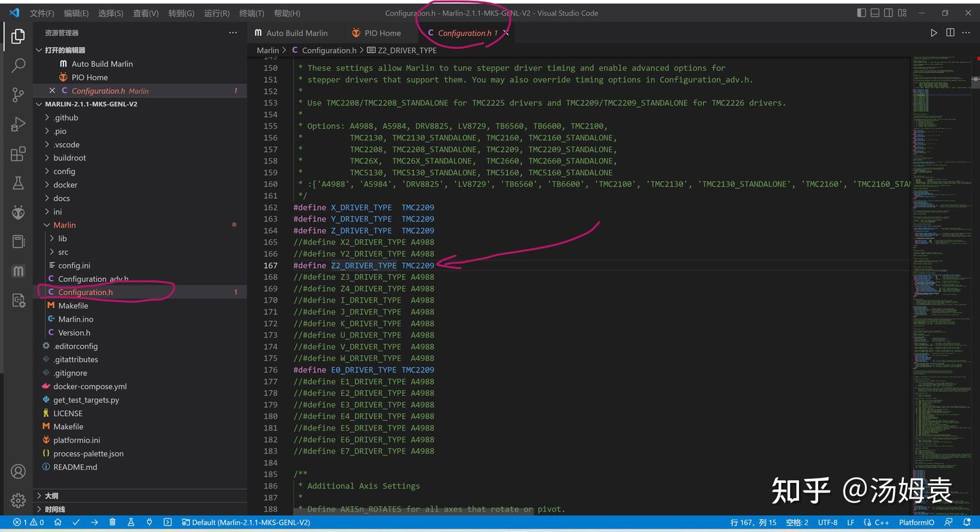Toggle secondary sidebar visibility in title bar
This screenshot has height=532, width=980.
889,13
